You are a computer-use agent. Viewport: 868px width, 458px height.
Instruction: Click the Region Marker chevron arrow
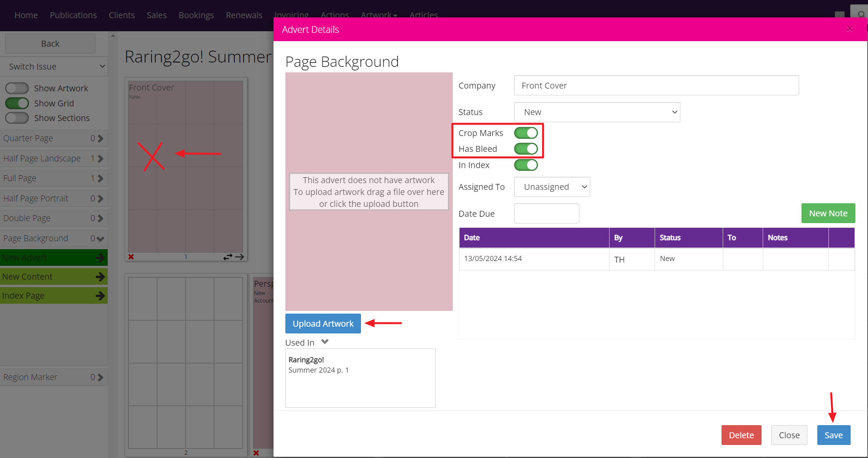click(x=101, y=377)
